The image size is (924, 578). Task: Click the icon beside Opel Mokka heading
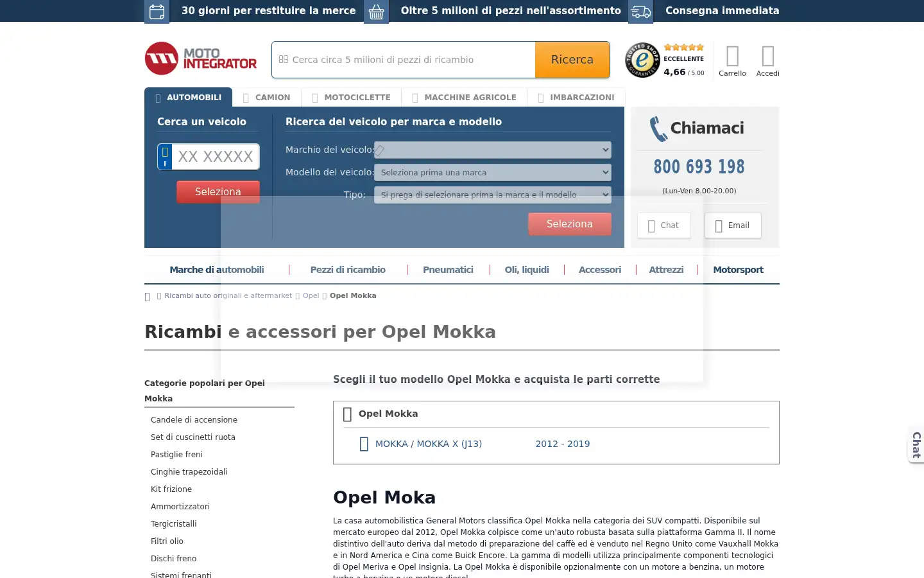tap(348, 414)
